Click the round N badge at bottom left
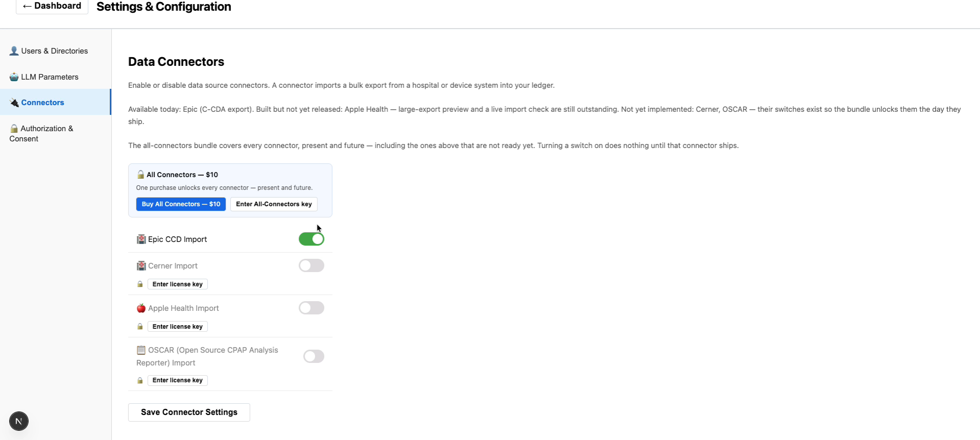 coord(19,421)
